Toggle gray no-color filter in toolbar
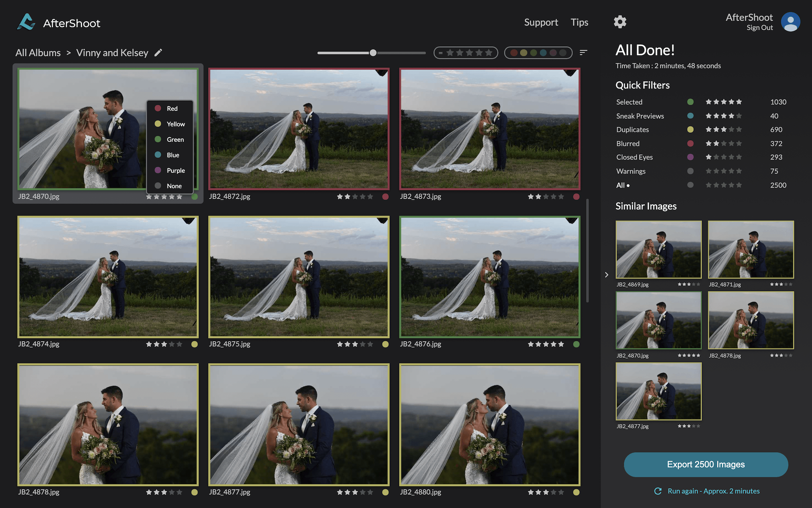Image resolution: width=812 pixels, height=508 pixels. 563,53
